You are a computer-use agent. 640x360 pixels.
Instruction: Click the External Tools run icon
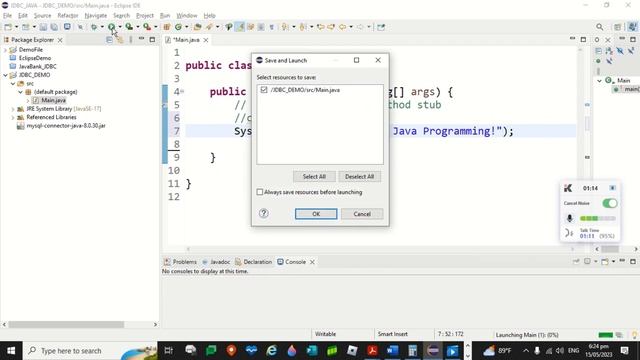click(147, 27)
